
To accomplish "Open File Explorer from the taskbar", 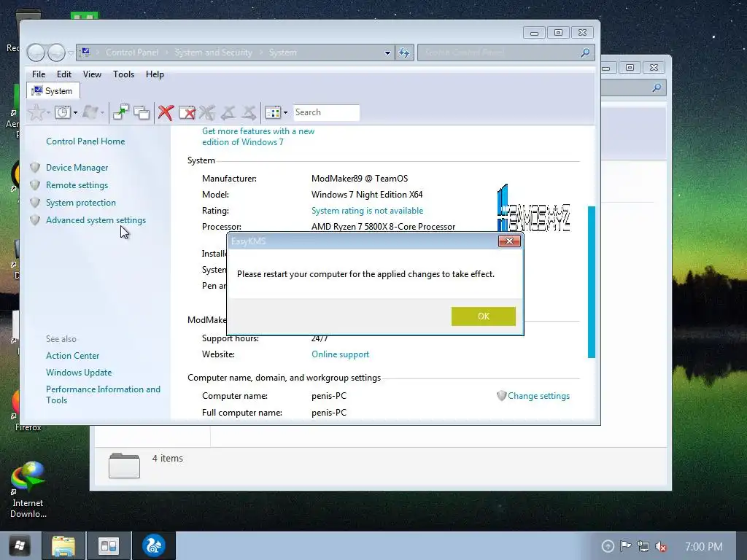I will [63, 545].
